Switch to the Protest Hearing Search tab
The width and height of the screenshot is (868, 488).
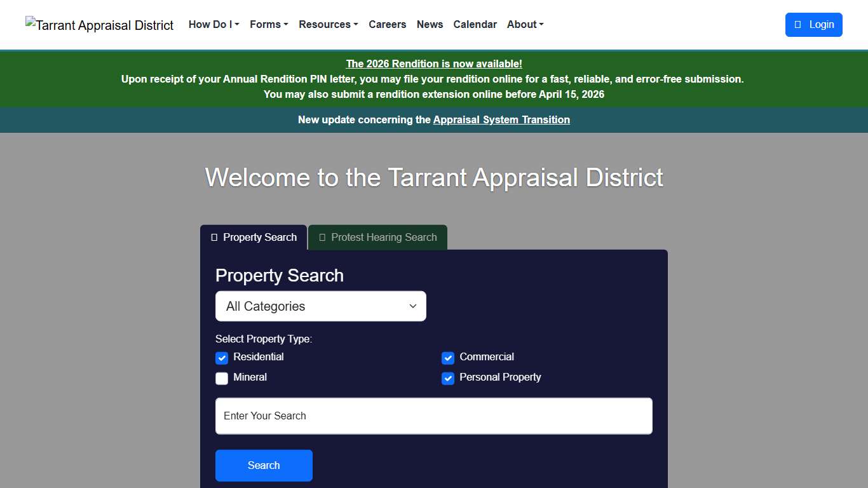[377, 237]
